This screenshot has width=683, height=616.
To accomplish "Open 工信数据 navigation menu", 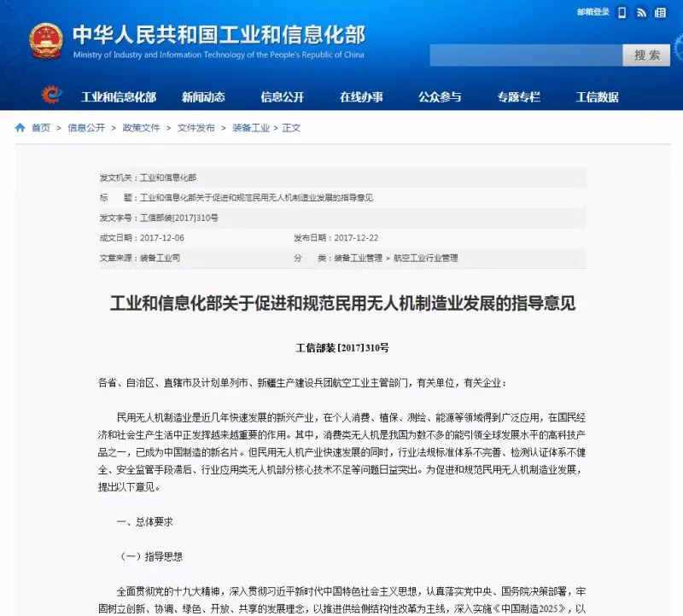I will pyautogui.click(x=597, y=96).
